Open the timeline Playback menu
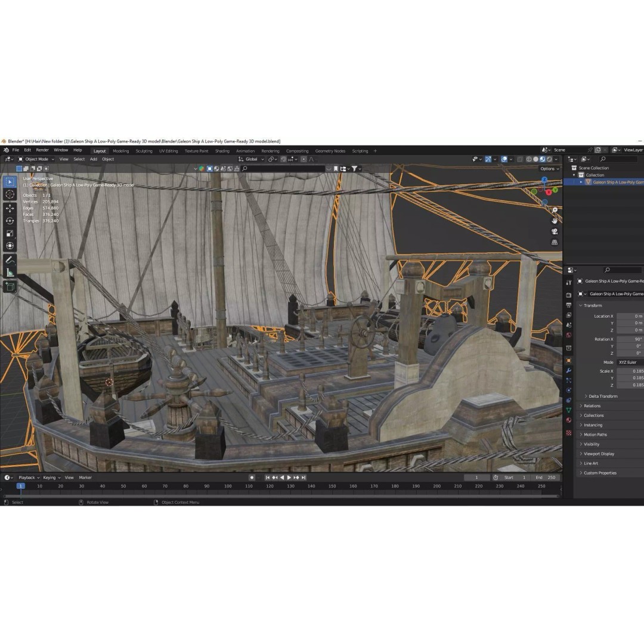Viewport: 644px width, 644px height. pos(29,478)
